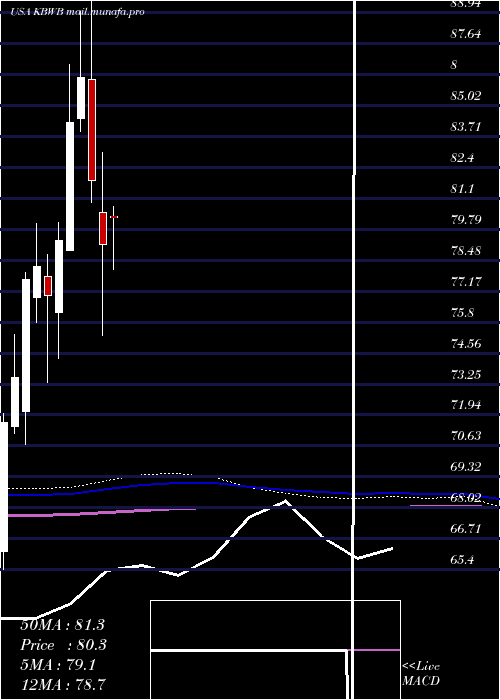Viewport: 500px width, 700px height.
Task: Click the red candle body near 79.79
Action: [x=103, y=229]
